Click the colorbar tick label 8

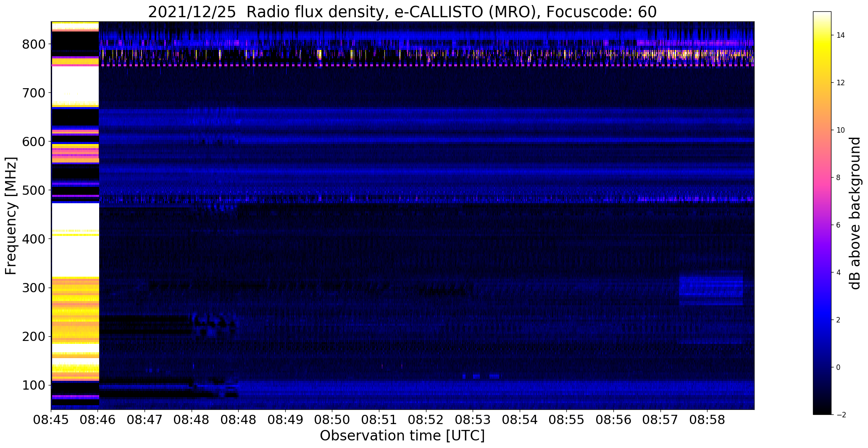pyautogui.click(x=838, y=178)
